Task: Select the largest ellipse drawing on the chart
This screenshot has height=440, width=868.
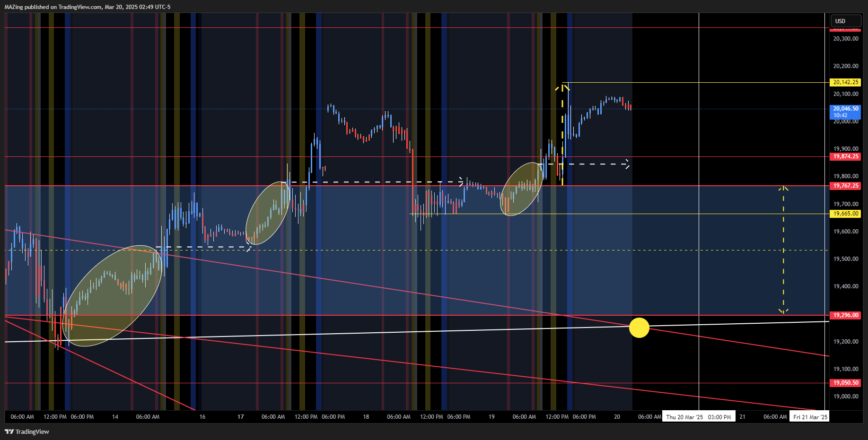Action: pyautogui.click(x=113, y=295)
